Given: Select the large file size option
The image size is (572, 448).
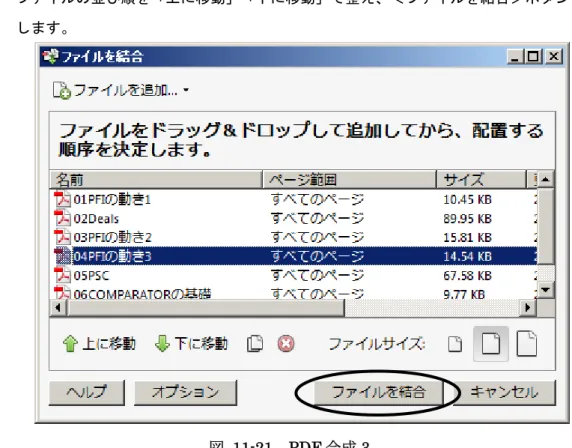Looking at the screenshot, I should (x=527, y=343).
